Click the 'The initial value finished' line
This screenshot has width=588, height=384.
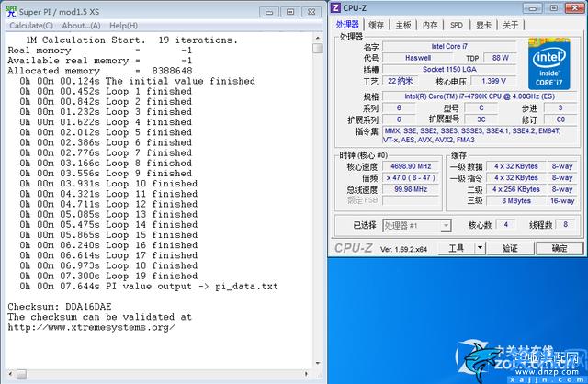coord(137,81)
